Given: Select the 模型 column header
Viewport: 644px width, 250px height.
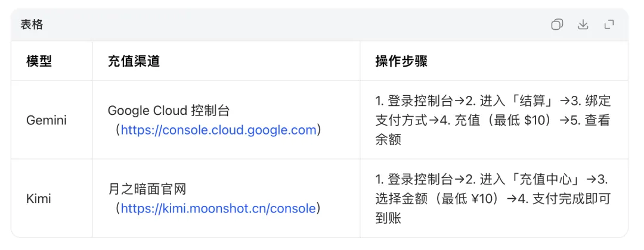Looking at the screenshot, I should point(39,61).
